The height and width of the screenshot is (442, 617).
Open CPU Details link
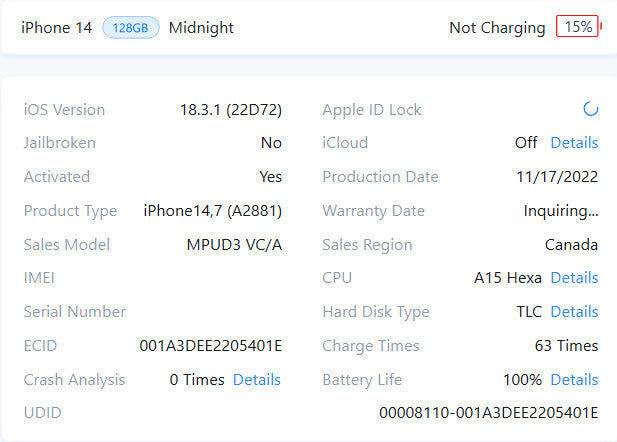pyautogui.click(x=574, y=278)
